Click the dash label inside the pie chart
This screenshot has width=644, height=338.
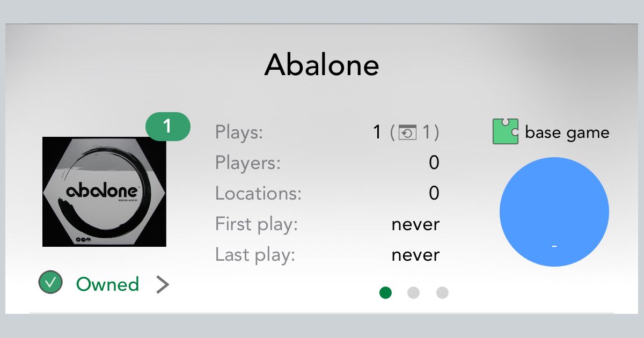coord(554,246)
